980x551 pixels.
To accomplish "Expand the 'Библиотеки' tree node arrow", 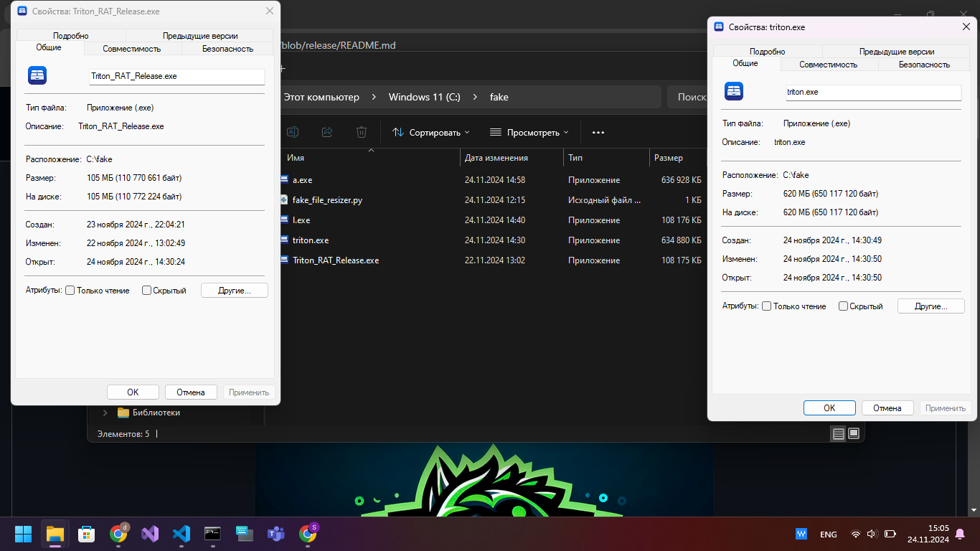I will [x=105, y=413].
